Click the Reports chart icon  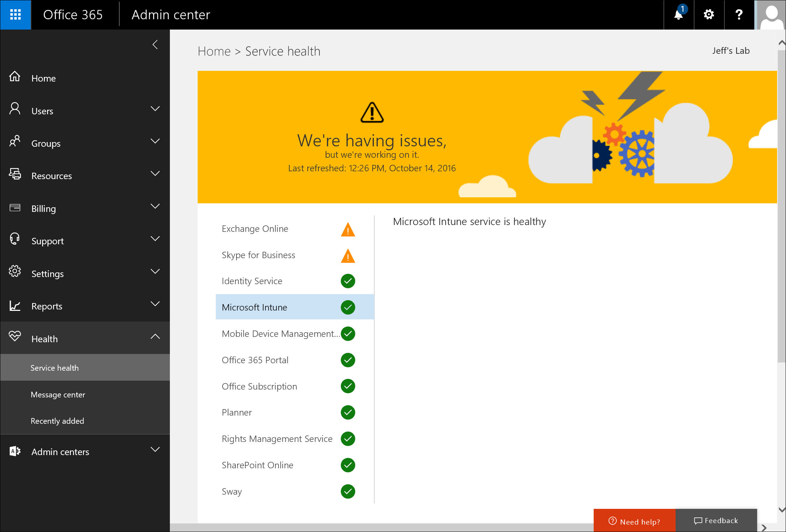15,305
